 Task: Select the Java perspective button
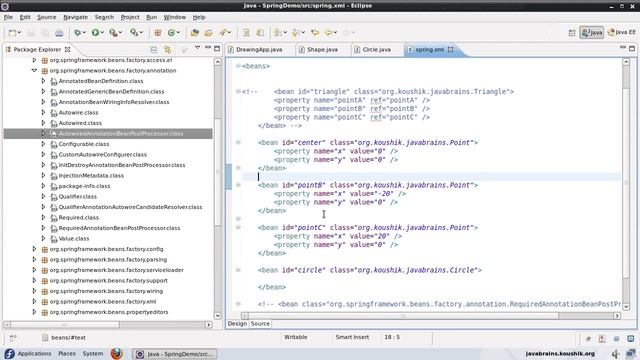point(591,33)
